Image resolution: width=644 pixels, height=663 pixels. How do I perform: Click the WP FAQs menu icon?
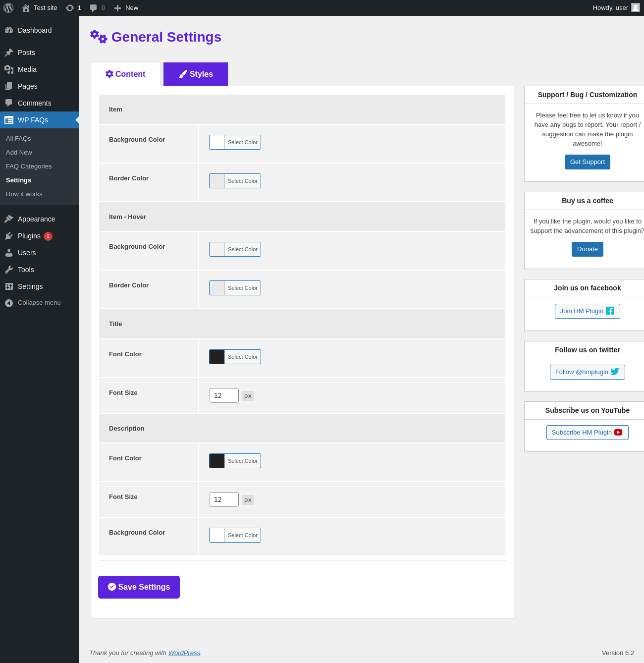9,120
